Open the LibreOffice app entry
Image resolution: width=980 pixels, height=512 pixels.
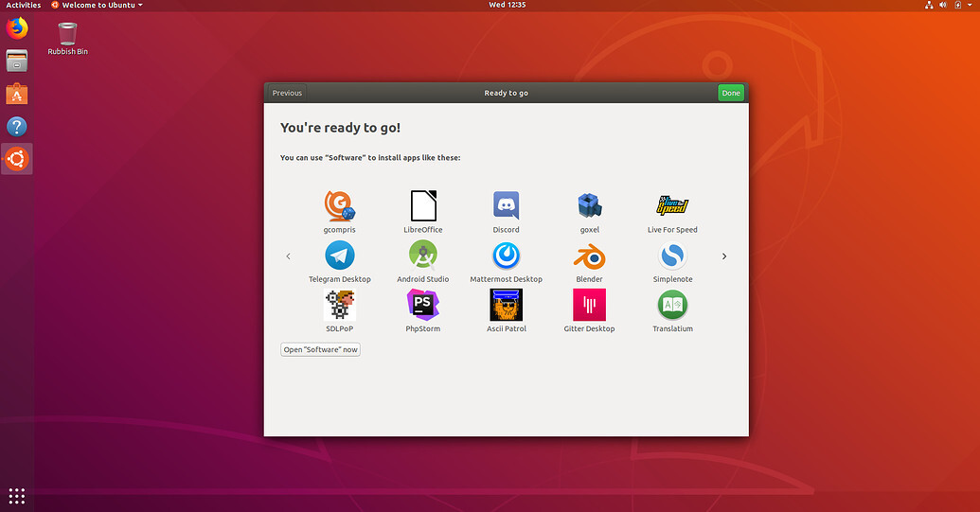click(x=422, y=206)
